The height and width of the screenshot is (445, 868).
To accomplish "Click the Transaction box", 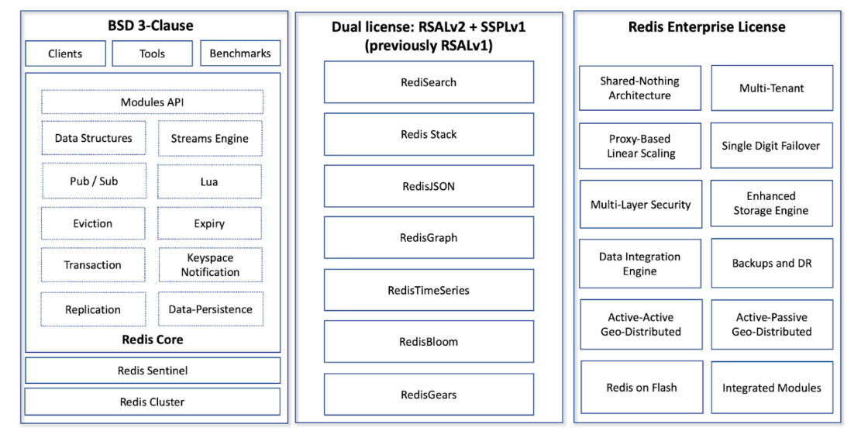I will point(93,265).
